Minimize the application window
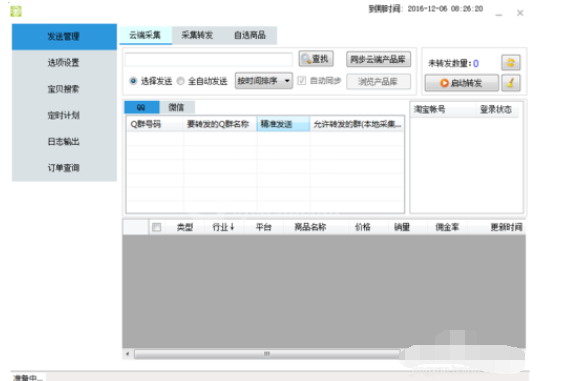 [x=499, y=14]
